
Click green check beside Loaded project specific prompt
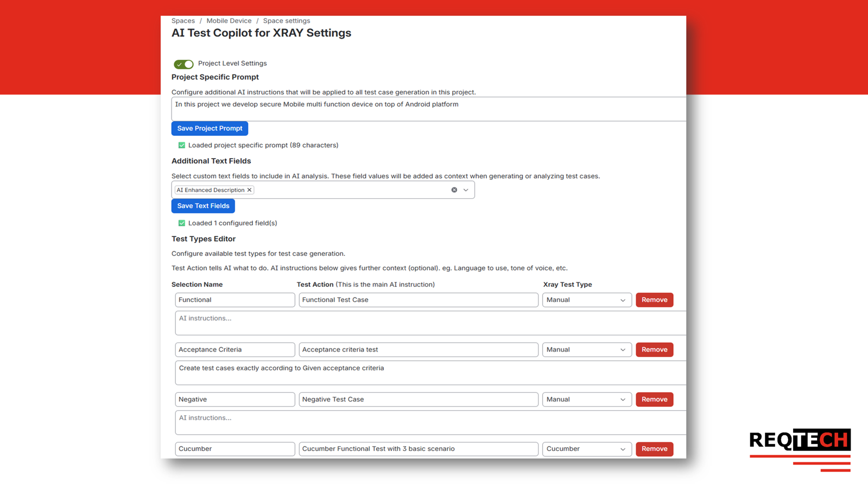182,145
